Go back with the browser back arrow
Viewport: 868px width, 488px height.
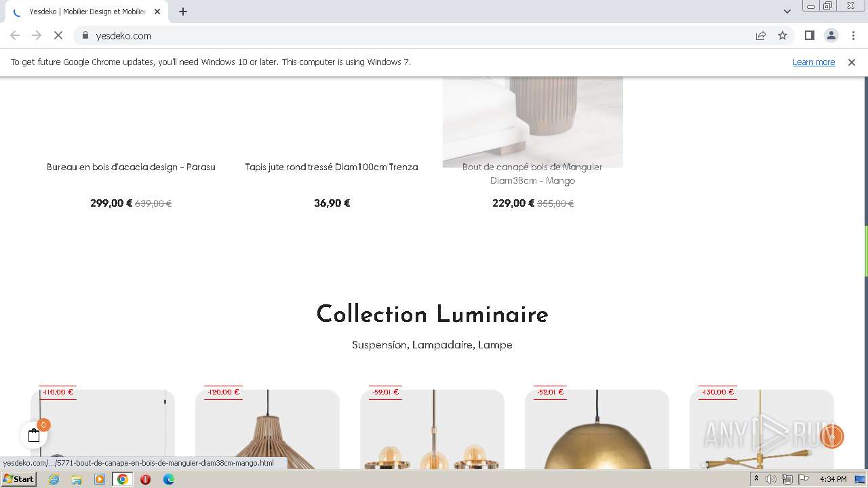tap(15, 35)
